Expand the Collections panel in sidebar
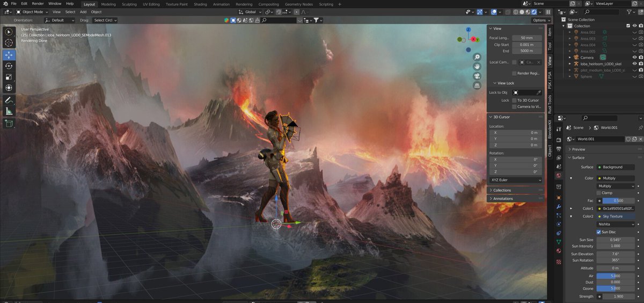The height and width of the screenshot is (303, 644). point(515,190)
